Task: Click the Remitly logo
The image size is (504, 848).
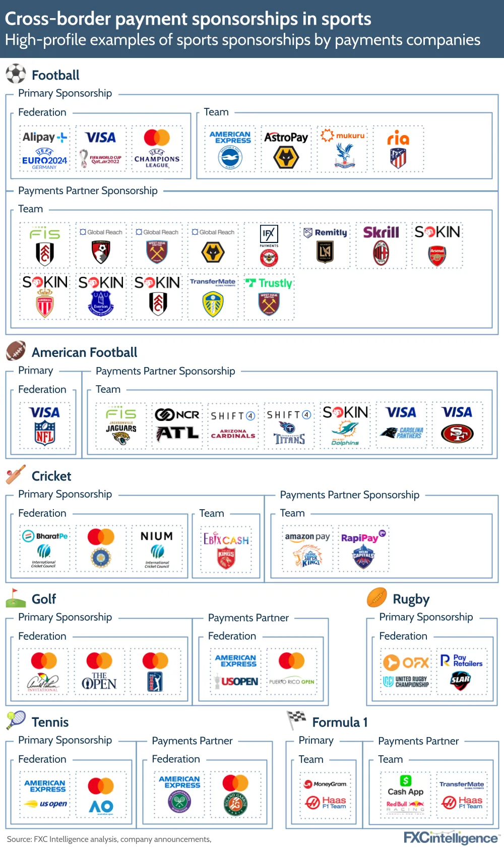Action: 326,232
